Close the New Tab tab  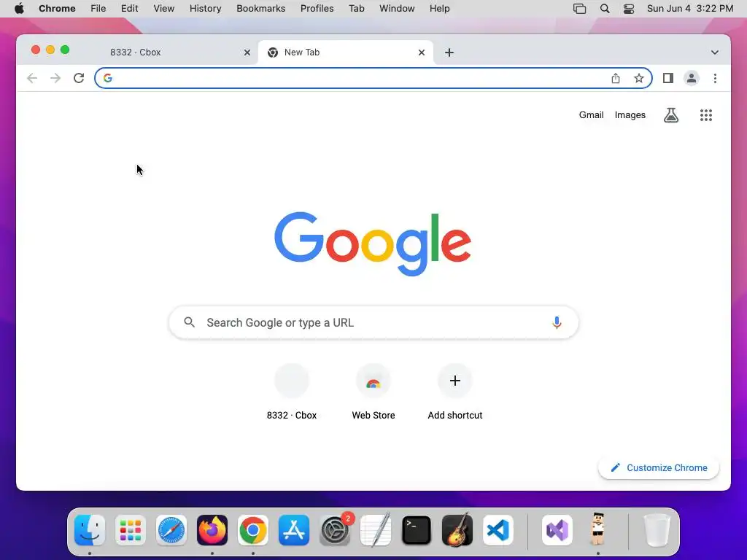[421, 52]
